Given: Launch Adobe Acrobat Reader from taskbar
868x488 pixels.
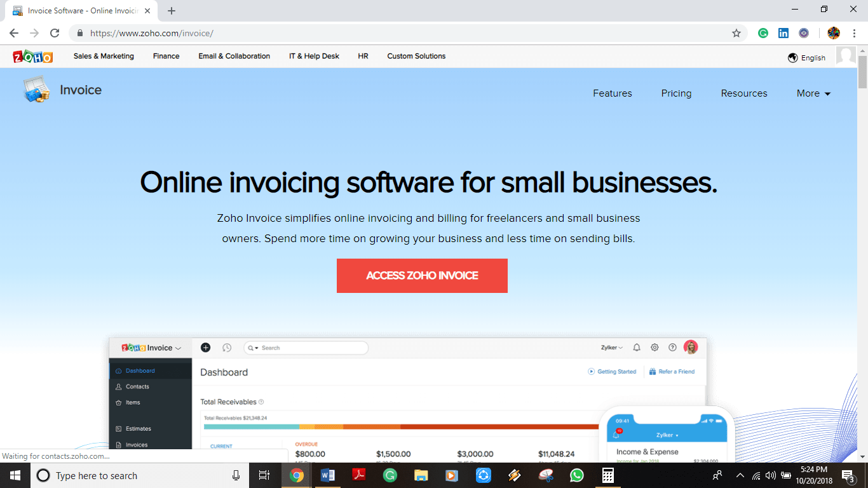Looking at the screenshot, I should pos(359,475).
